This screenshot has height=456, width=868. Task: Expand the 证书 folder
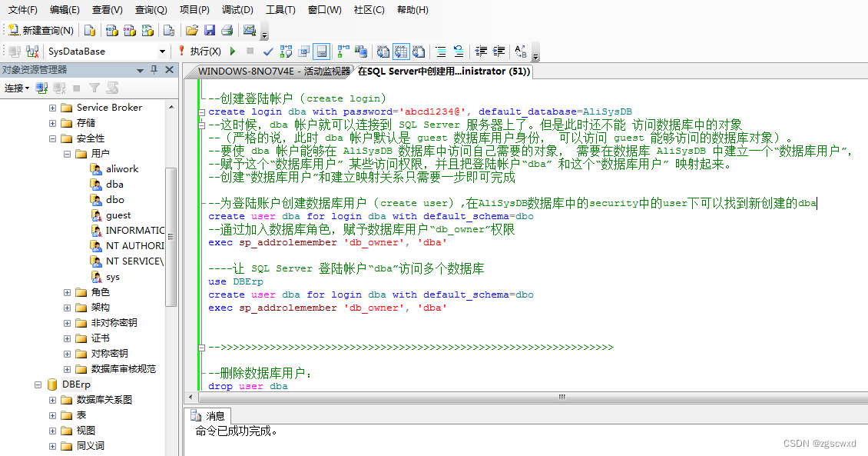[67, 338]
